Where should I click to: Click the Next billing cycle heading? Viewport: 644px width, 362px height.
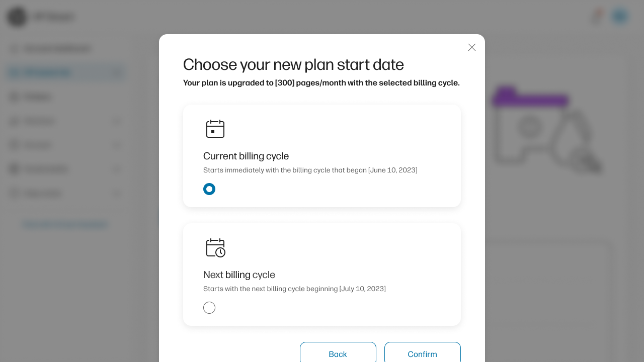(x=239, y=275)
